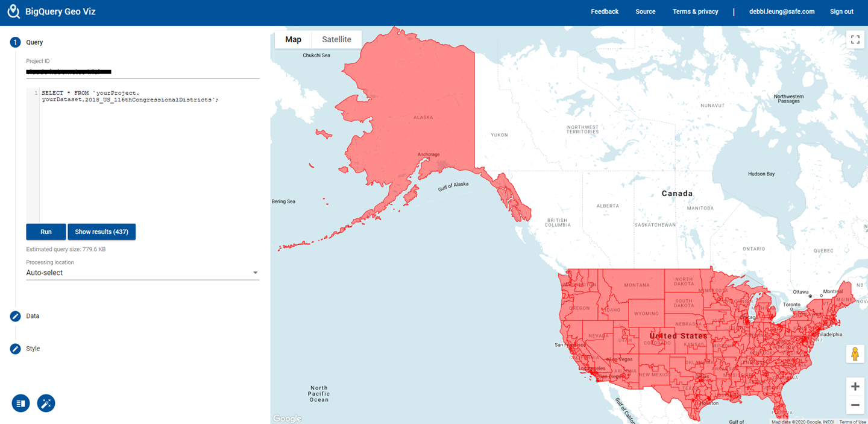Click the round magic wand icon button
Image resolution: width=868 pixels, height=424 pixels.
click(x=46, y=403)
